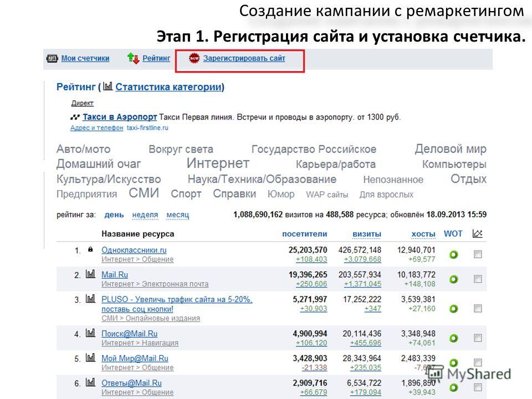Open statistics chart icon for PLUSO row

(90, 299)
